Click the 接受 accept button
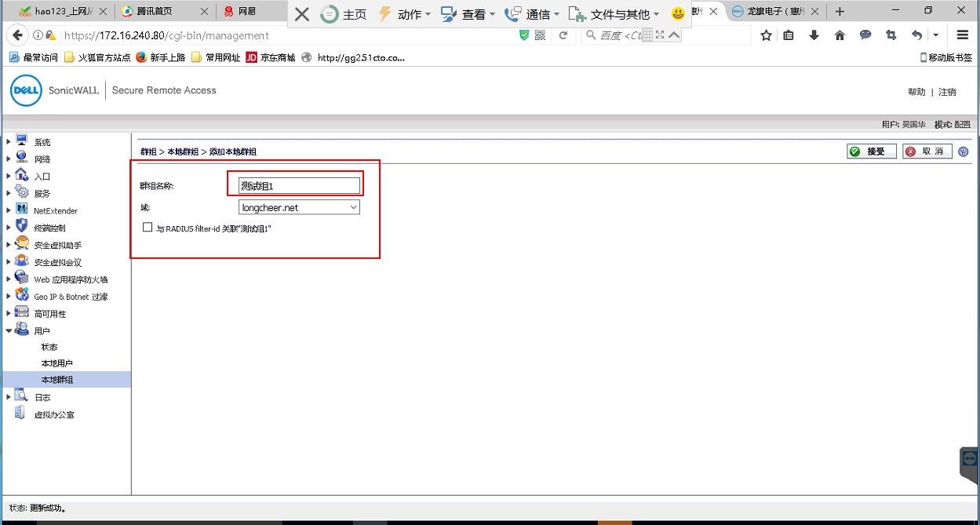This screenshot has width=980, height=525. 871,151
